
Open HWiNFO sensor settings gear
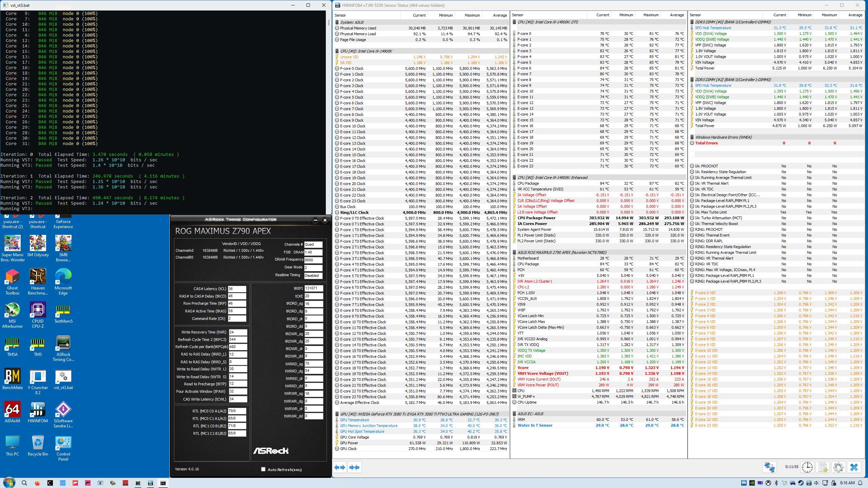click(x=838, y=467)
